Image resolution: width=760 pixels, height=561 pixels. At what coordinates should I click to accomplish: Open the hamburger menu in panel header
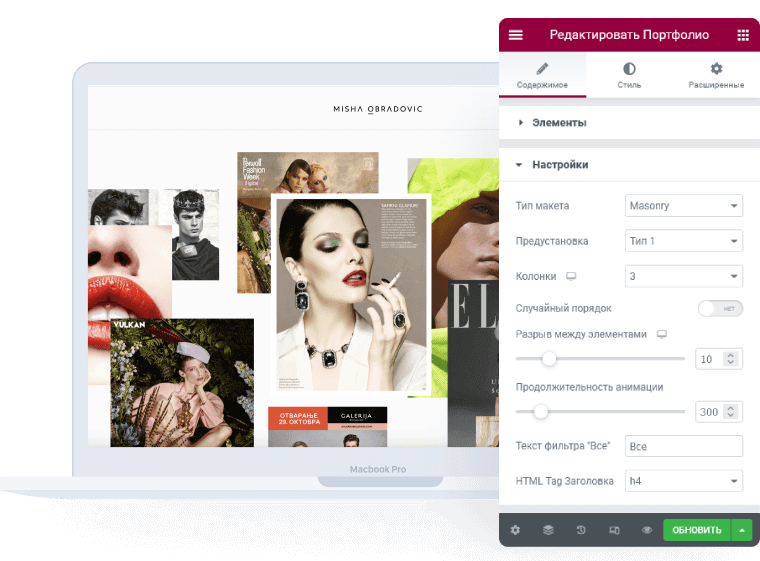pyautogui.click(x=515, y=35)
